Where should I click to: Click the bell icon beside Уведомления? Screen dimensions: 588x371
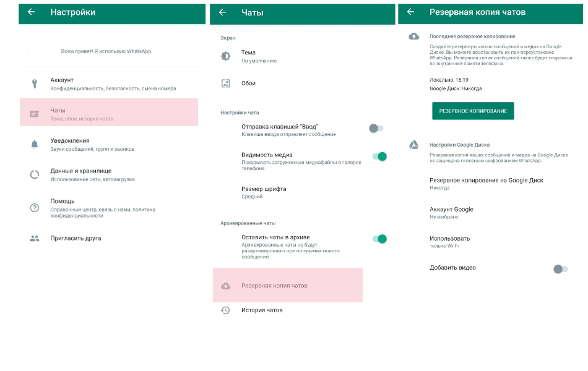coord(35,144)
